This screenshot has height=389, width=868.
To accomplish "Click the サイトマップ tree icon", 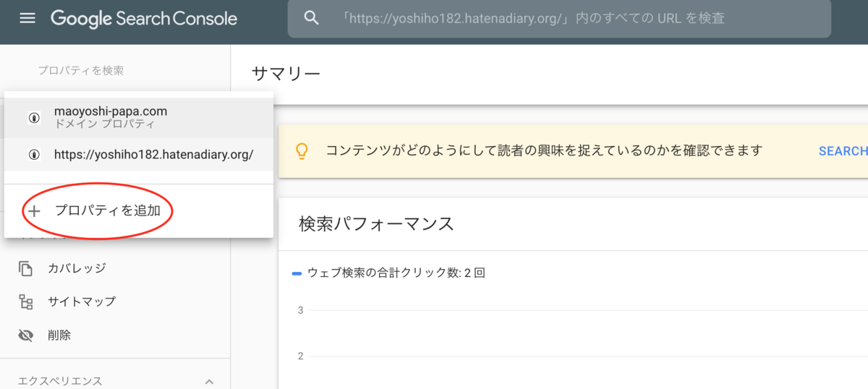I will [26, 302].
